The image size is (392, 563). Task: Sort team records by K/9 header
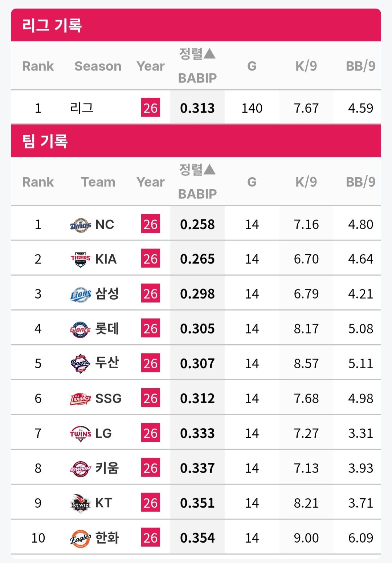point(306,182)
